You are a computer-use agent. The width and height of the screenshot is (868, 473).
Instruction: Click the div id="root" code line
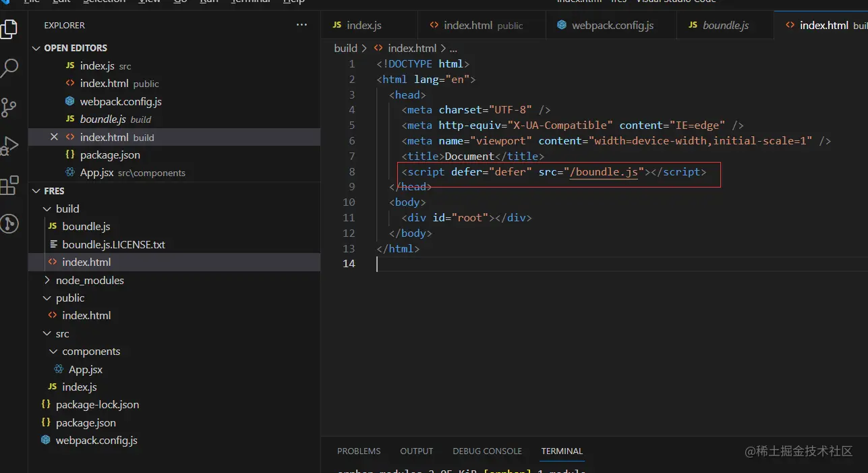pyautogui.click(x=467, y=218)
